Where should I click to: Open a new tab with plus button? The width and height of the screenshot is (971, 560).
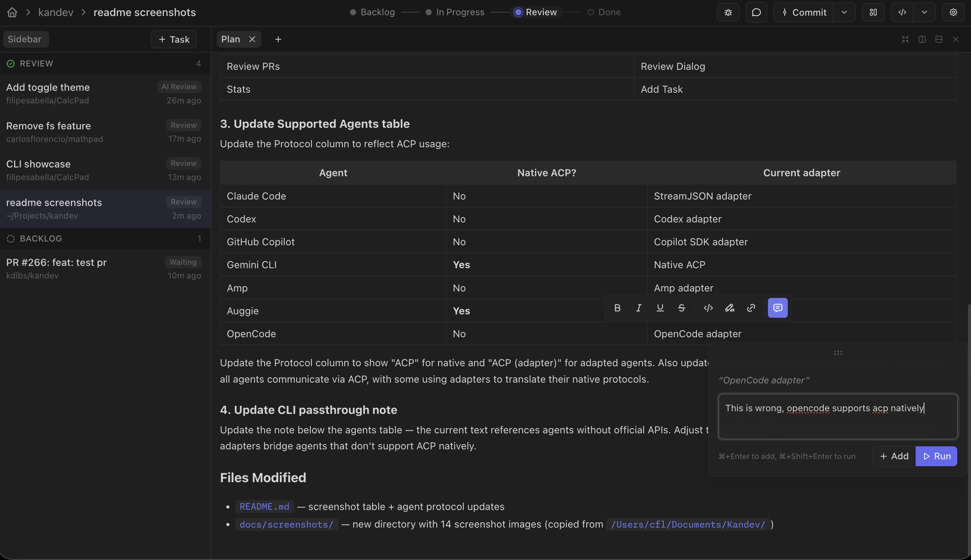click(278, 39)
